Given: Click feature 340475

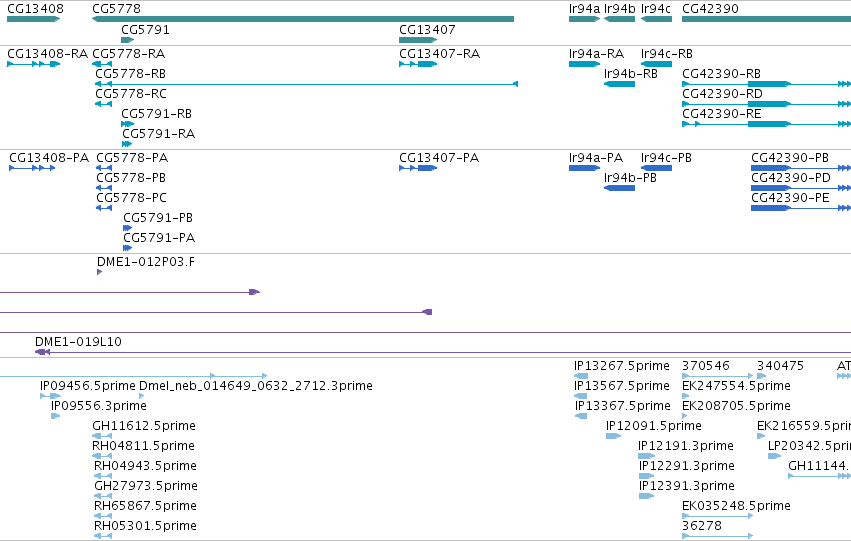Looking at the screenshot, I should point(780,366).
